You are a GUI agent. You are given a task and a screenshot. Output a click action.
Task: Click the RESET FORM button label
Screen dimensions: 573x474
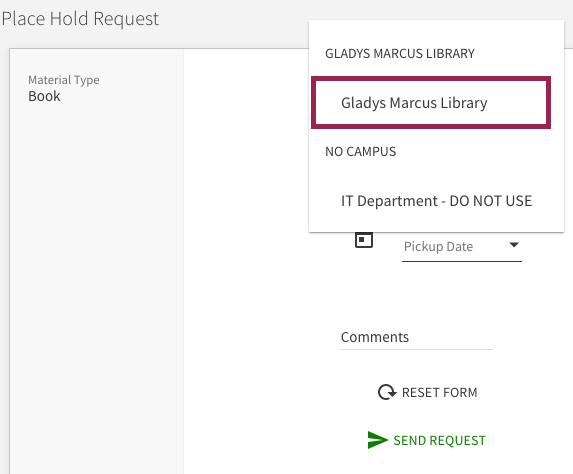440,393
